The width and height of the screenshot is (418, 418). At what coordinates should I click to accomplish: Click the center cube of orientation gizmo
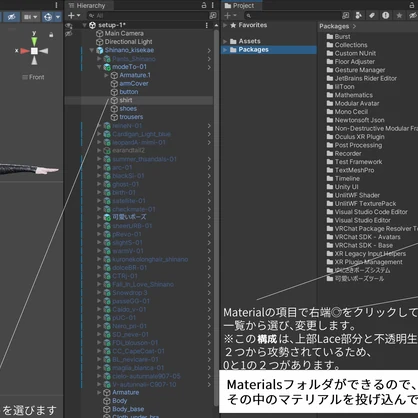(34, 51)
